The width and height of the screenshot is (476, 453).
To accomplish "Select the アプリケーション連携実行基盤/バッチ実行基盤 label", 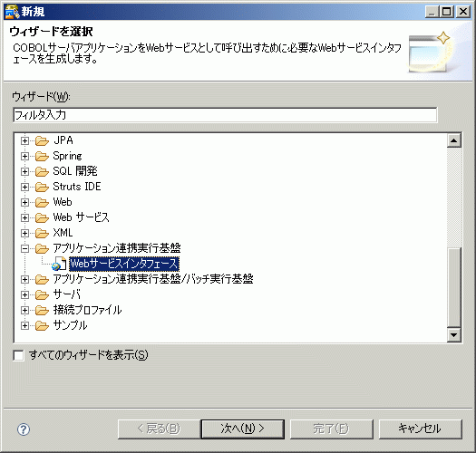I will 153,279.
